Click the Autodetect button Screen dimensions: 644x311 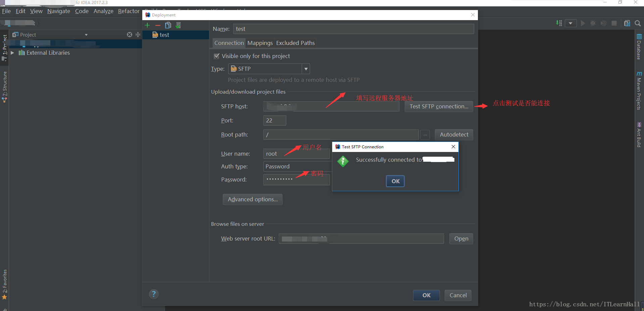[x=454, y=135]
